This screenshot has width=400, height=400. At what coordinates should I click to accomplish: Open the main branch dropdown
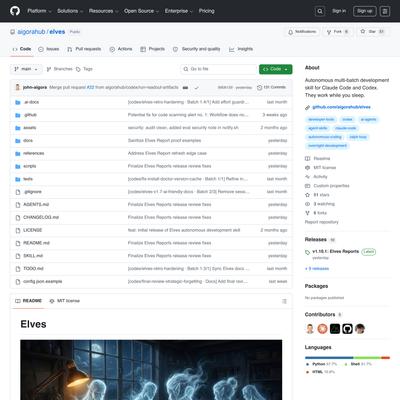[26, 69]
